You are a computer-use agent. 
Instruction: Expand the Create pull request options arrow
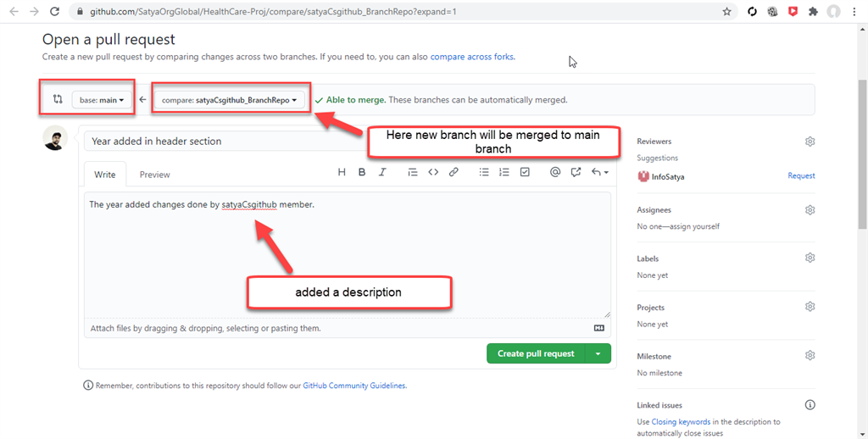(598, 353)
